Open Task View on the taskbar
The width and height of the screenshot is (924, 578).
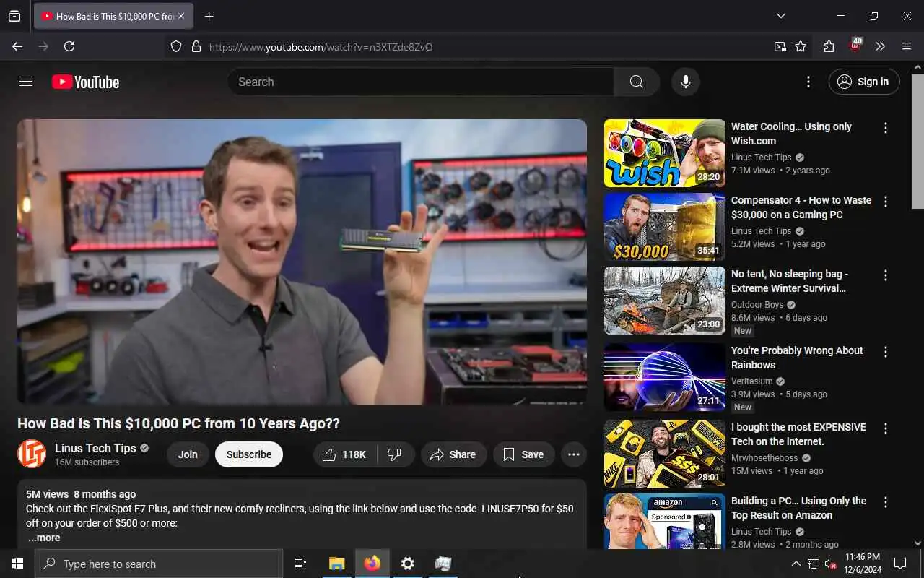[300, 564]
